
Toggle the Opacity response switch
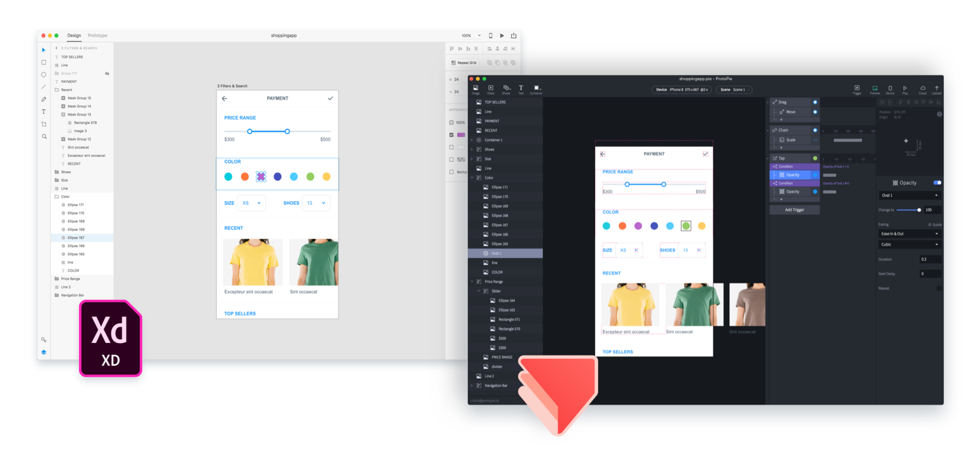[937, 183]
